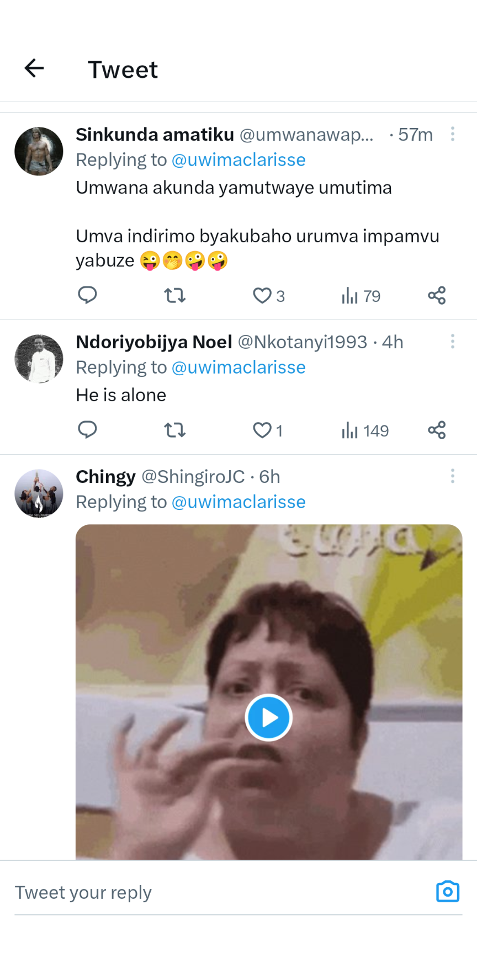Like the "He is alone" tweet
Image resolution: width=477 pixels, height=980 pixels.
point(262,430)
